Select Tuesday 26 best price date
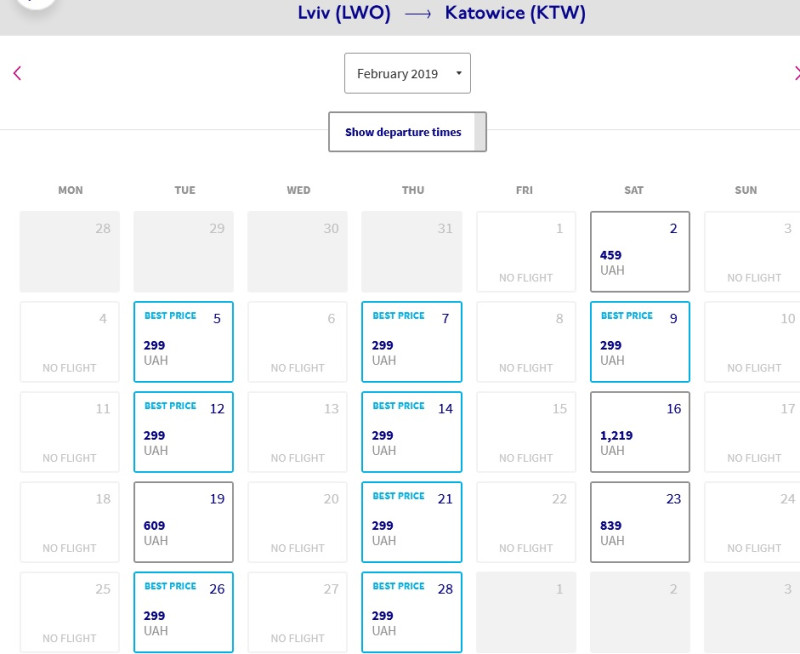The width and height of the screenshot is (800, 654). tap(183, 611)
